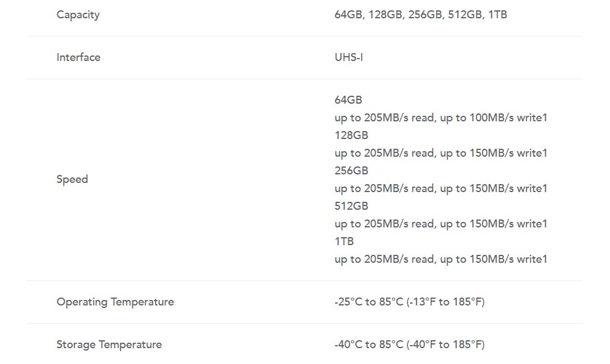Viewport: 610px width, 364px height.
Task: Click the UHS-I interface value
Action: click(348, 57)
